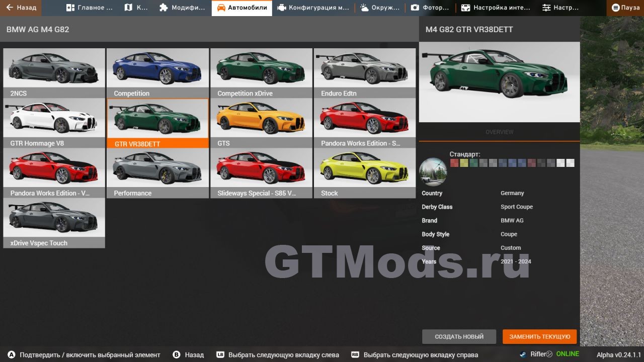Click the Sport Coupe derby class value
Screen dimensions: 644x362
click(517, 207)
